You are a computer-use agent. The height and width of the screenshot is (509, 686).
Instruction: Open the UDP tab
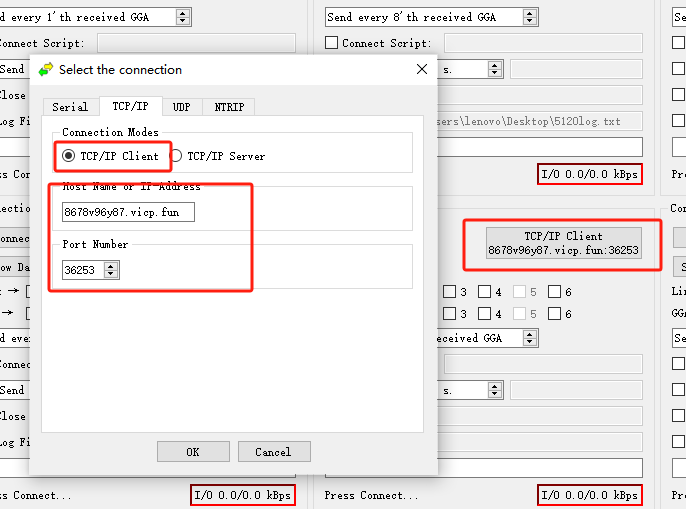point(181,107)
